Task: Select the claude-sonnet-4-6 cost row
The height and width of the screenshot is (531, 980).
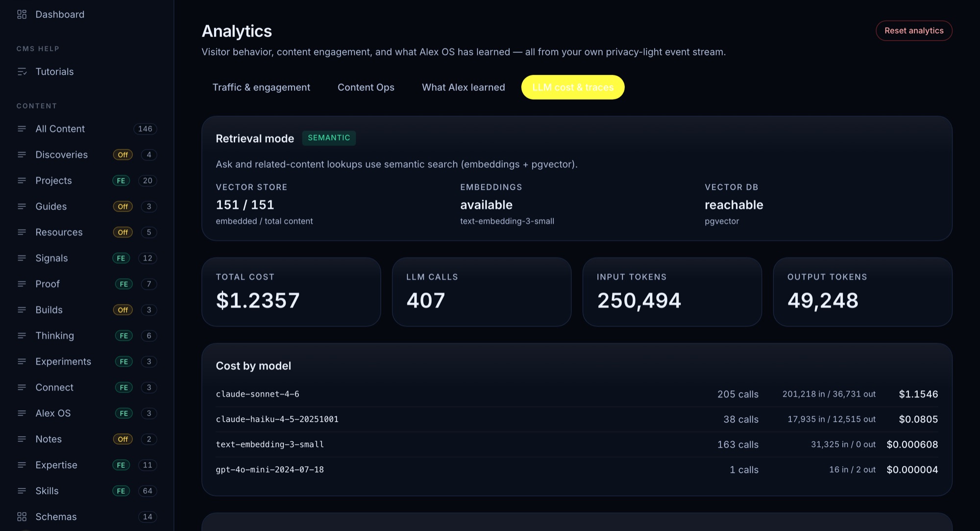Action: tap(577, 394)
